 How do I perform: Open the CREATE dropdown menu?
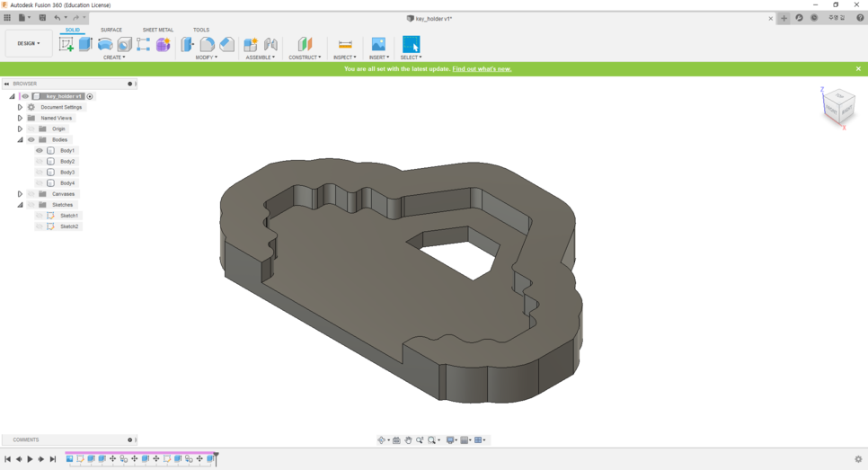pos(114,57)
